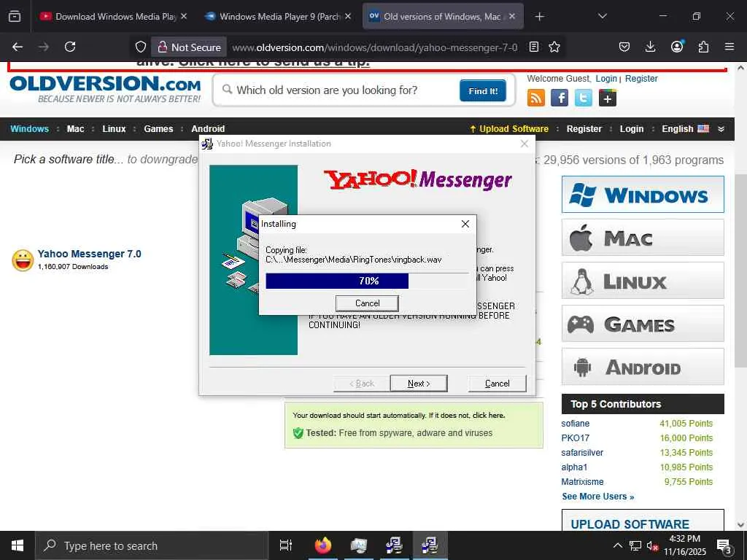Open Firefox account icon
Screen dimensions: 747x560
click(x=677, y=47)
